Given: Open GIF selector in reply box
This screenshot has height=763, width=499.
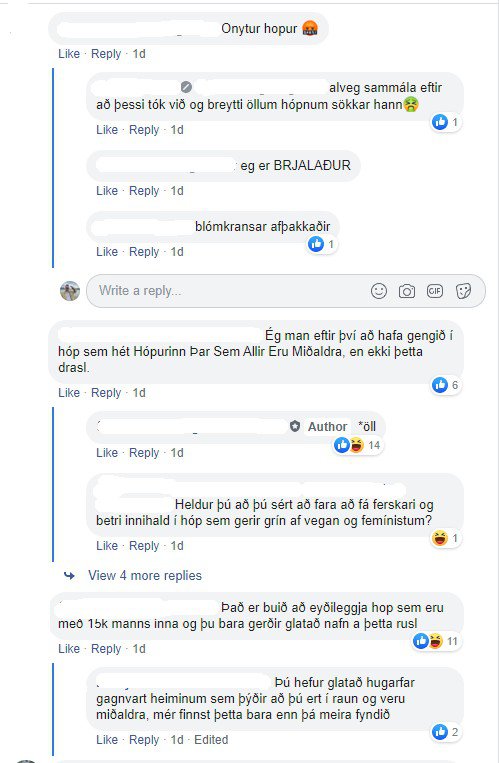Looking at the screenshot, I should click(x=435, y=291).
